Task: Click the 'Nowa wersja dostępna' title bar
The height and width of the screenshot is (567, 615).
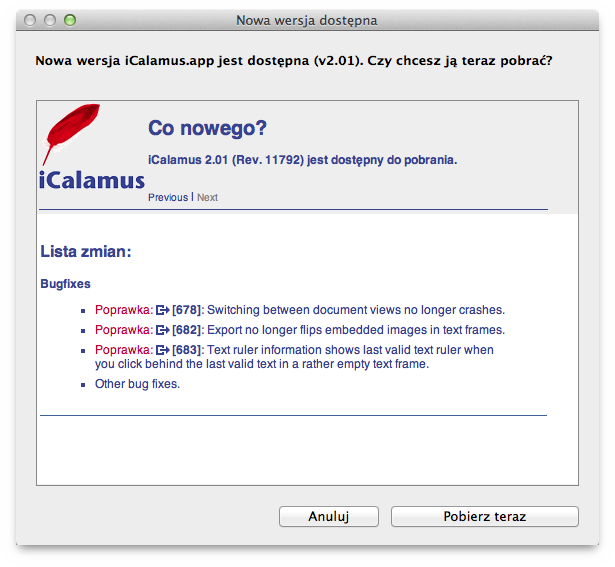Action: coord(307,20)
